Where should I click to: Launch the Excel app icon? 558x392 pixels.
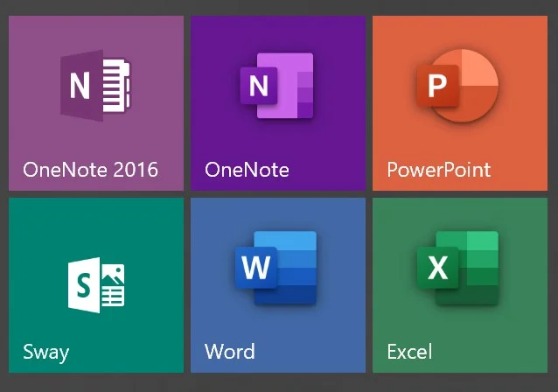click(x=458, y=268)
